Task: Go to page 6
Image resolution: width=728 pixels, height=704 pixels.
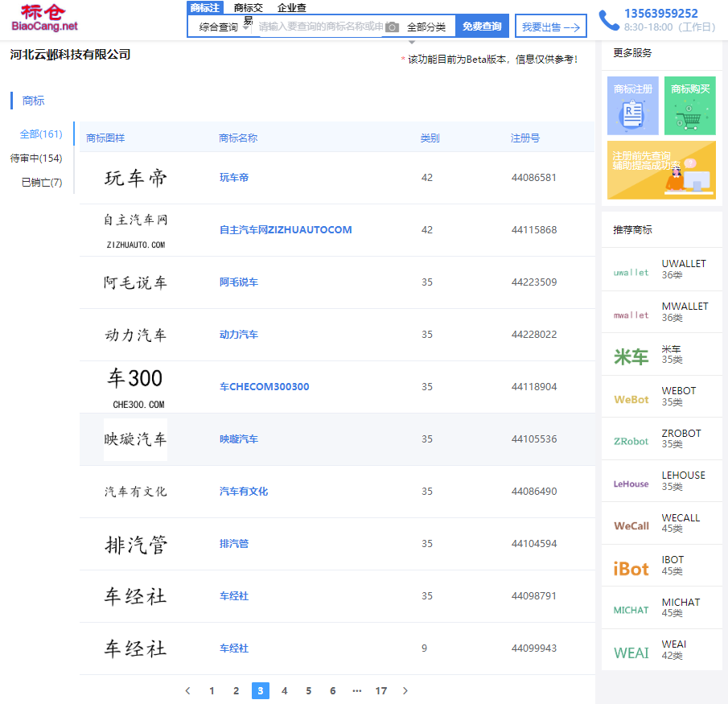Action: 333,690
